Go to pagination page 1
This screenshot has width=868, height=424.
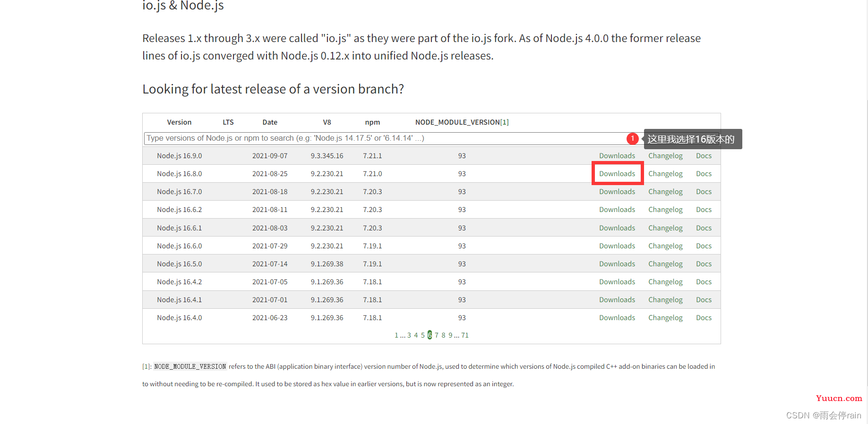tap(396, 335)
